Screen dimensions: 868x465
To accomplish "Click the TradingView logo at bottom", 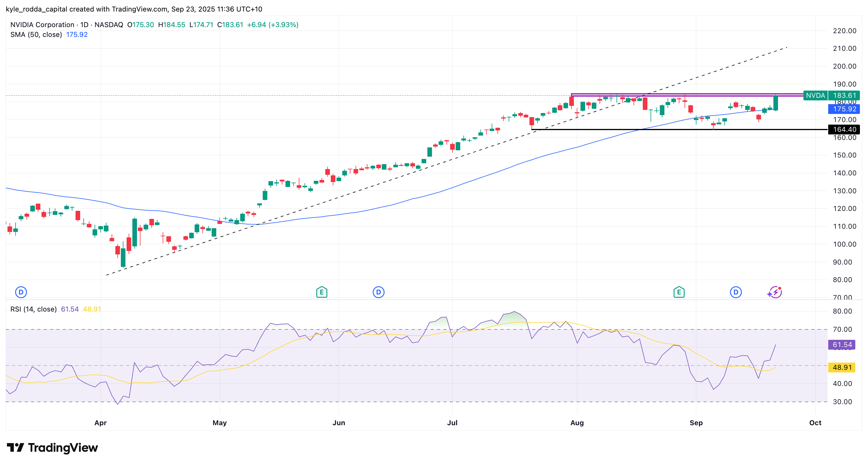I will tap(52, 447).
